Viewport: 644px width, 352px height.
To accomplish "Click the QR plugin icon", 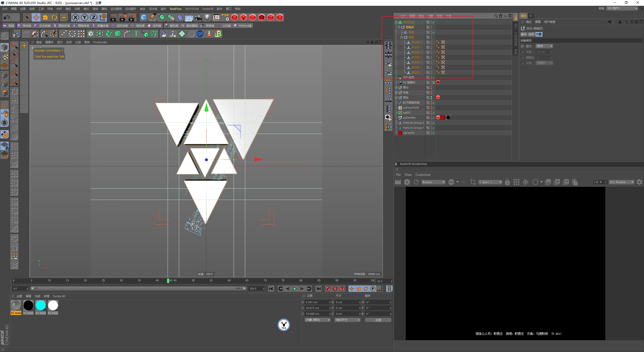I will [200, 34].
